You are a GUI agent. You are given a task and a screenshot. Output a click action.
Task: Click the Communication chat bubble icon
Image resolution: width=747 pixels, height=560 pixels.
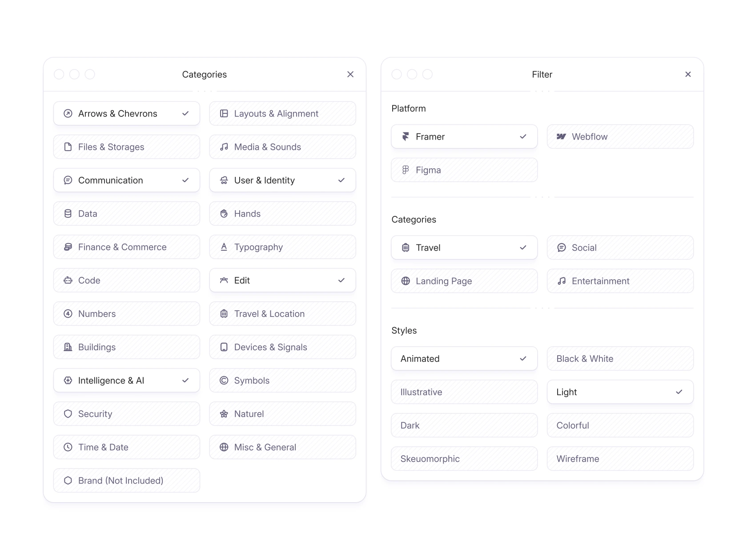coord(68,180)
